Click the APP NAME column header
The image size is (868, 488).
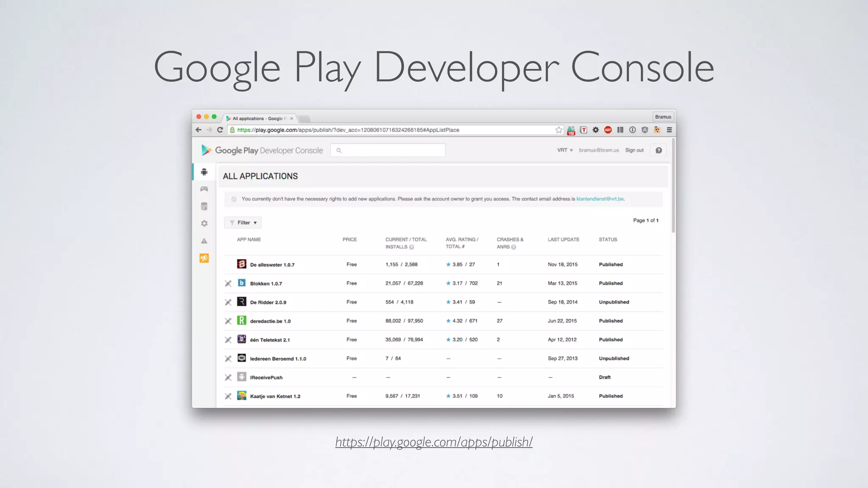(249, 239)
